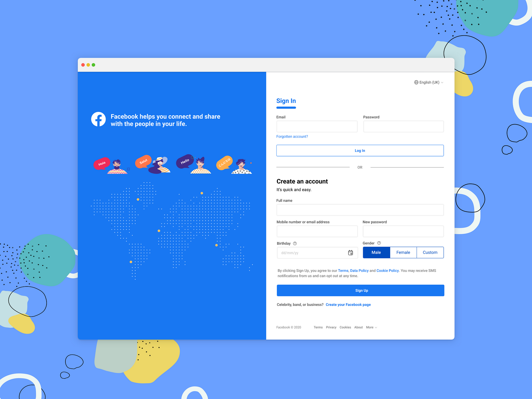Click Forgotten account? link
Viewport: 532px width, 399px height.
[x=292, y=137]
